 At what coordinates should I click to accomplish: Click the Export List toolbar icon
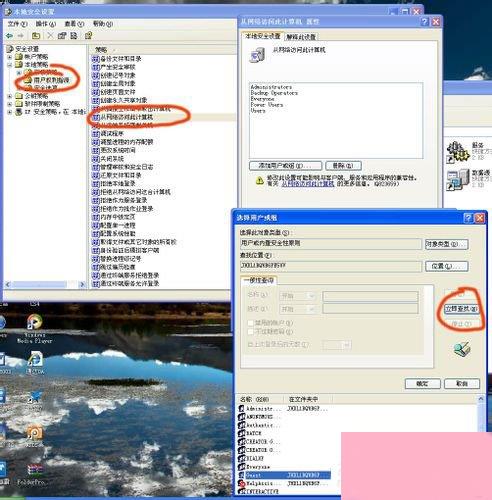coord(74,35)
